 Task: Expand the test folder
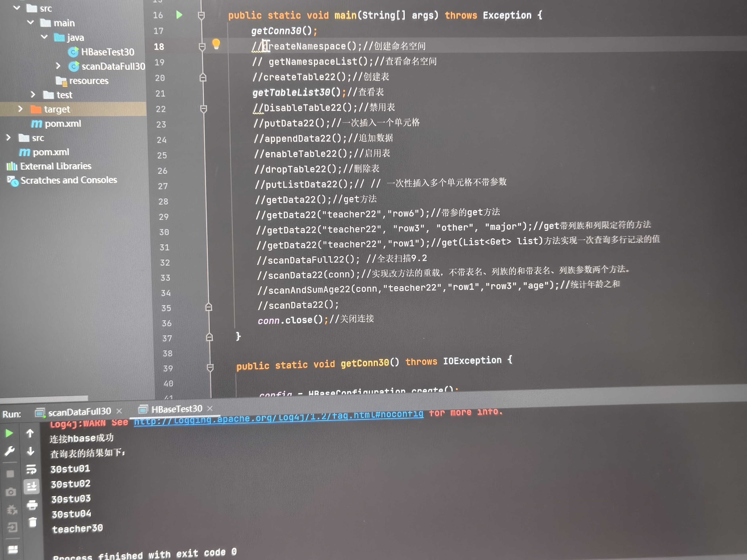coord(33,94)
